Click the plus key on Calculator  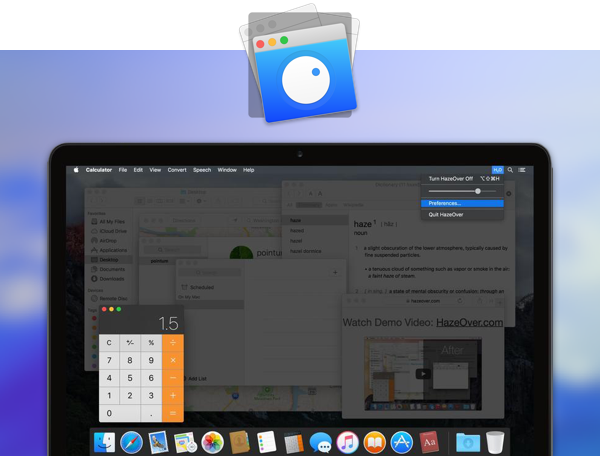click(x=173, y=396)
